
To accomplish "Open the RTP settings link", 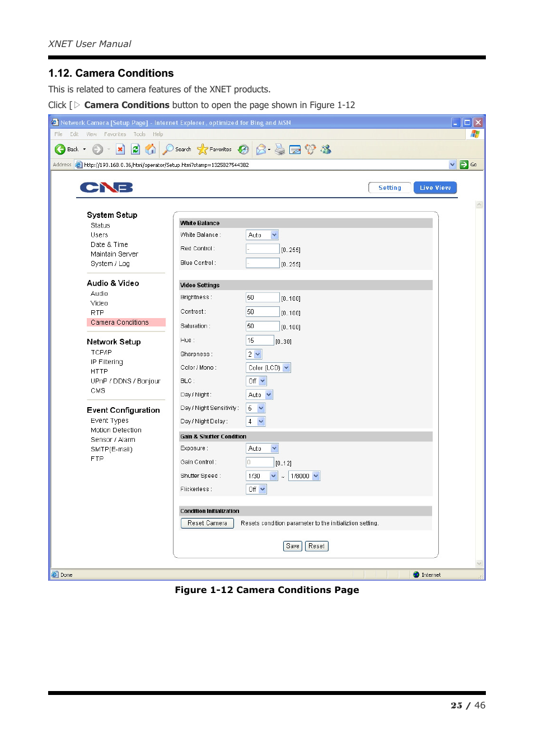I will (x=97, y=312).
